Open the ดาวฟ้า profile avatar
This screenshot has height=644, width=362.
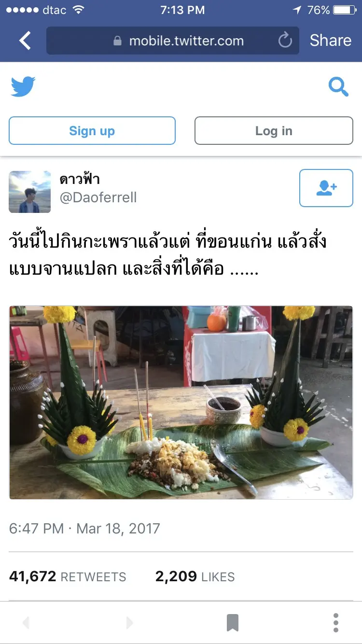coord(30,192)
